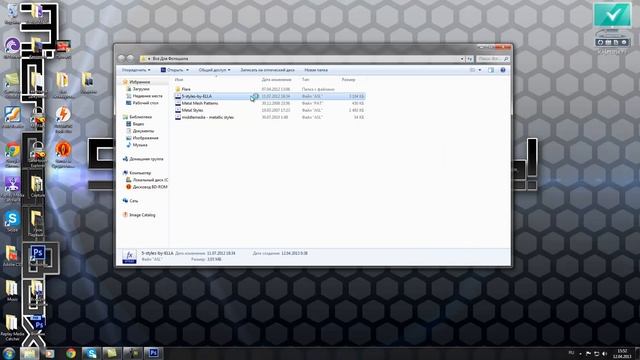Click Новая папка to create folder
640x360 pixels.
(x=316, y=70)
